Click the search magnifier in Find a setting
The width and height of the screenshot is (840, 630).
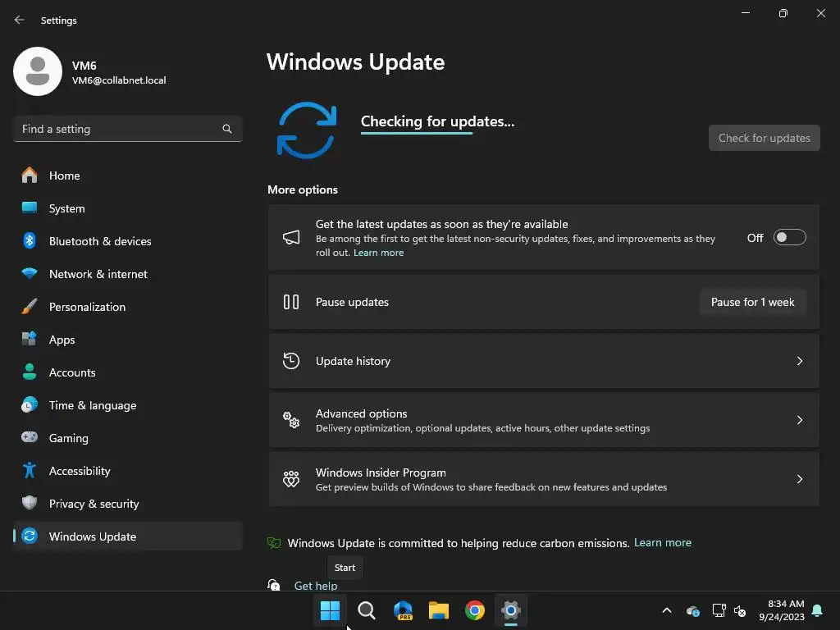pyautogui.click(x=227, y=129)
